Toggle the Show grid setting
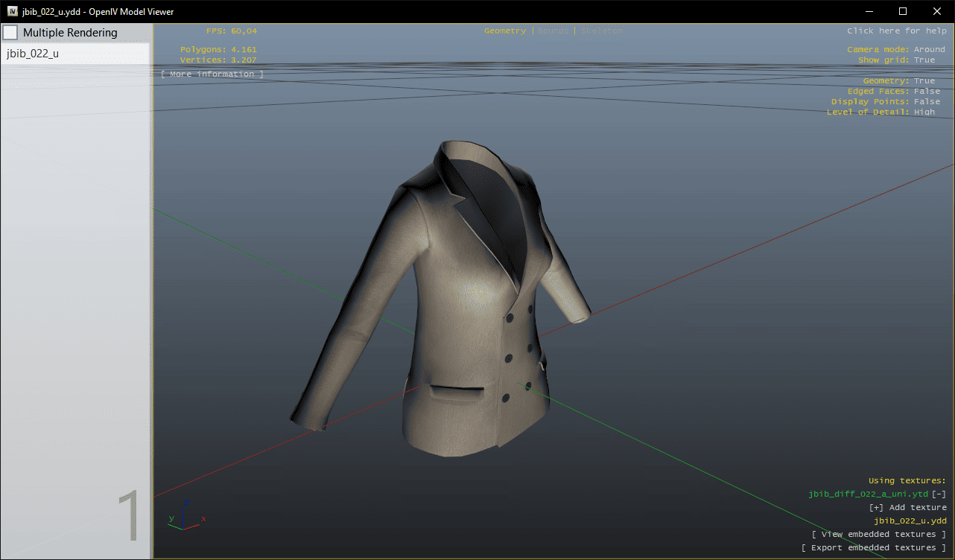The height and width of the screenshot is (560, 955). click(924, 60)
